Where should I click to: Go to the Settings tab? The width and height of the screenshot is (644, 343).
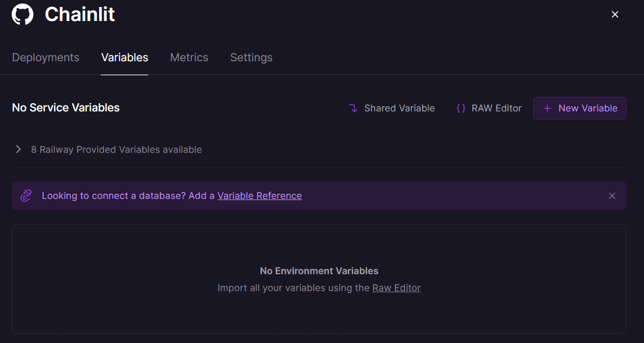[x=251, y=58]
